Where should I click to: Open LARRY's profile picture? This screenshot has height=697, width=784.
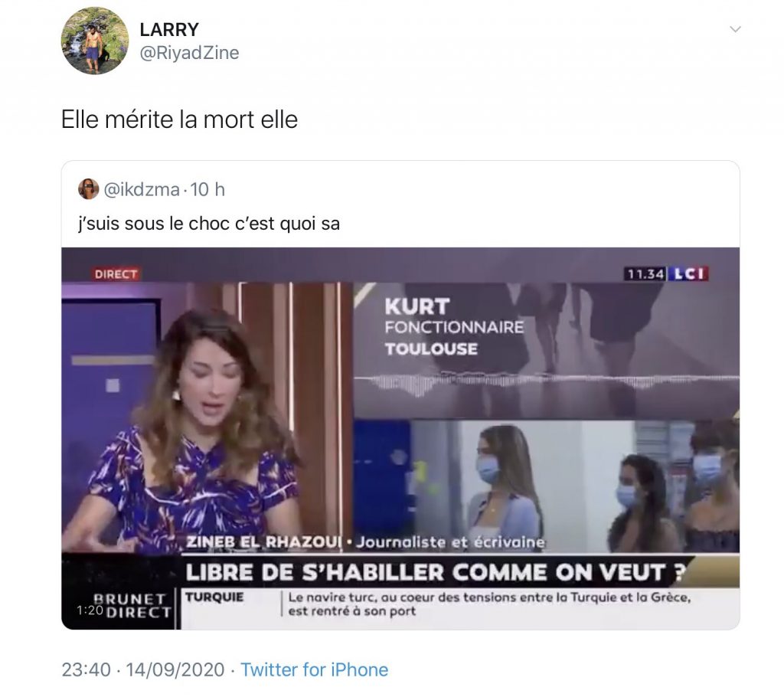(x=95, y=41)
